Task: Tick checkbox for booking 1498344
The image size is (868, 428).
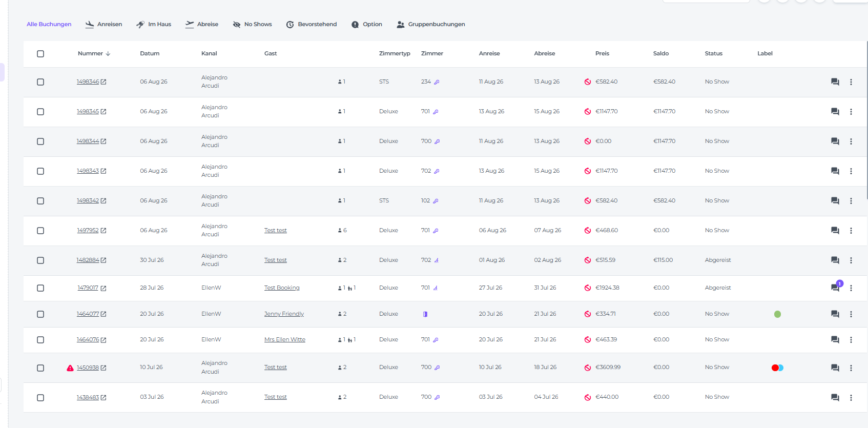Action: tap(40, 141)
